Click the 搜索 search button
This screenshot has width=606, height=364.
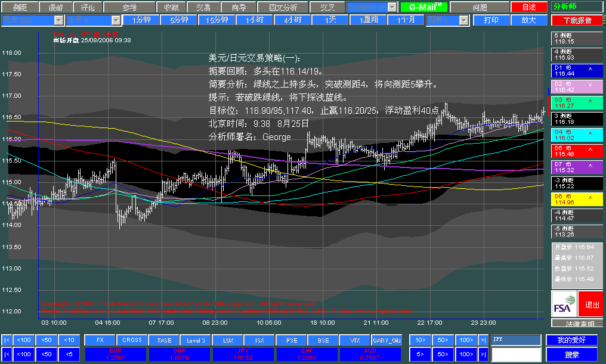[571, 354]
